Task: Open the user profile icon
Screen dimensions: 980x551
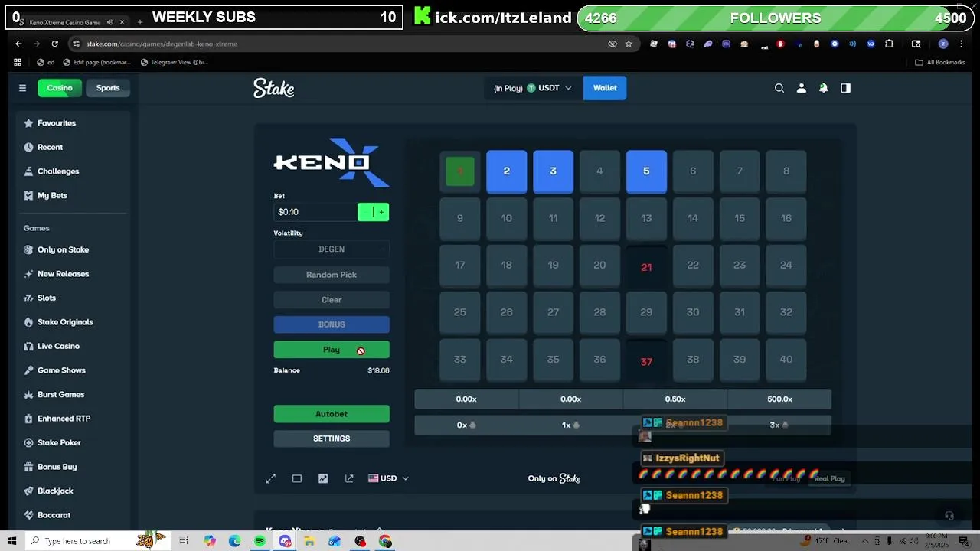Action: tap(802, 88)
